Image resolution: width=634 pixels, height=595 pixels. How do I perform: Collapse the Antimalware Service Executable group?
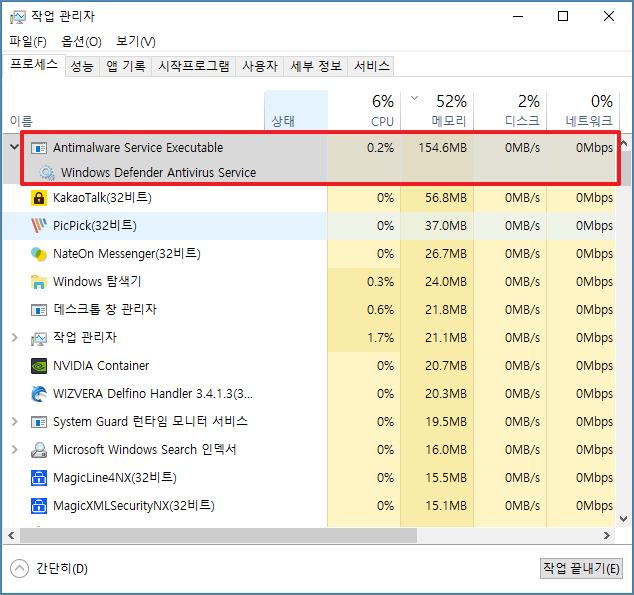(x=15, y=147)
